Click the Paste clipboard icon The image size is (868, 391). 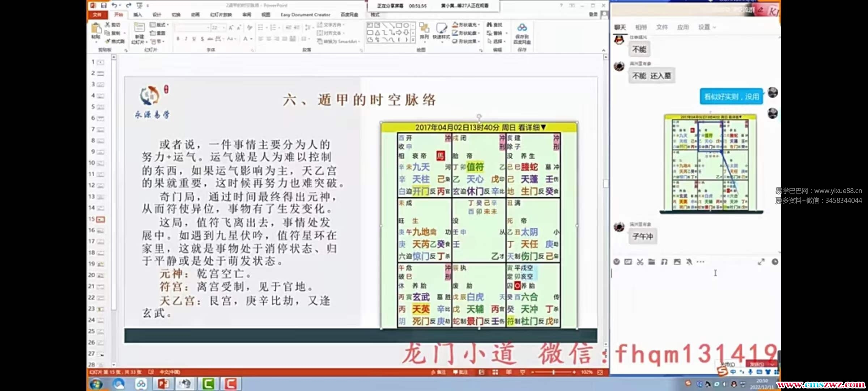[x=96, y=28]
